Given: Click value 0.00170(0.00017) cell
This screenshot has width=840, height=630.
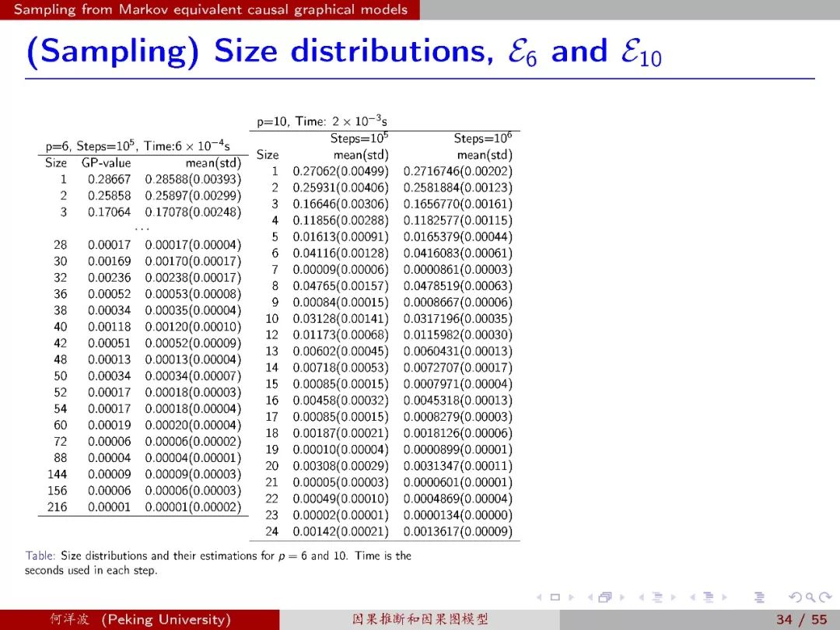Looking at the screenshot, I should 193,261.
